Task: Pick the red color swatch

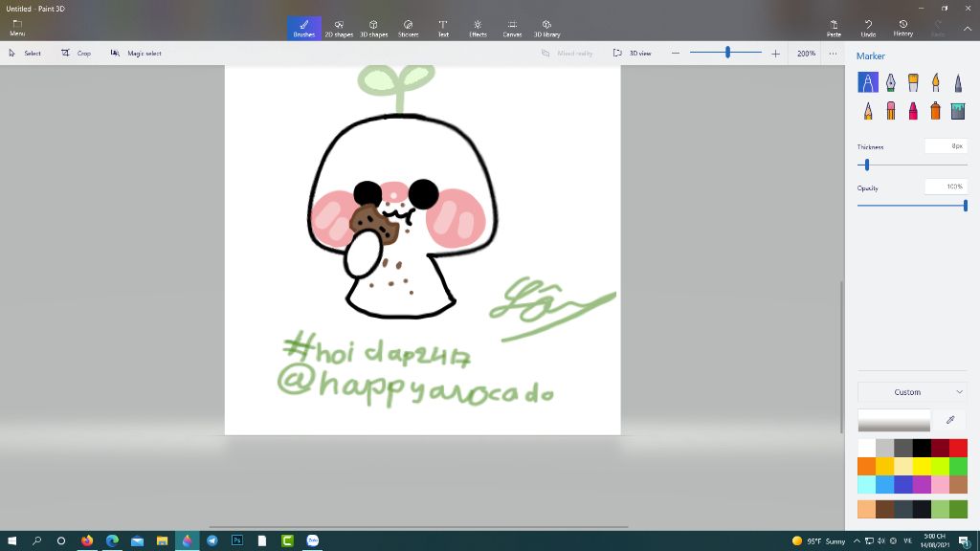Action: point(958,448)
